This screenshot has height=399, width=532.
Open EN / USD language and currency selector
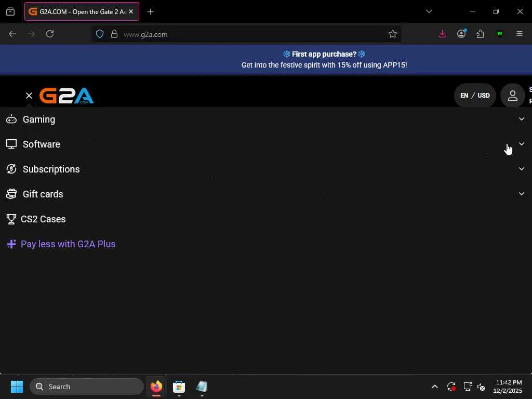[x=475, y=96]
